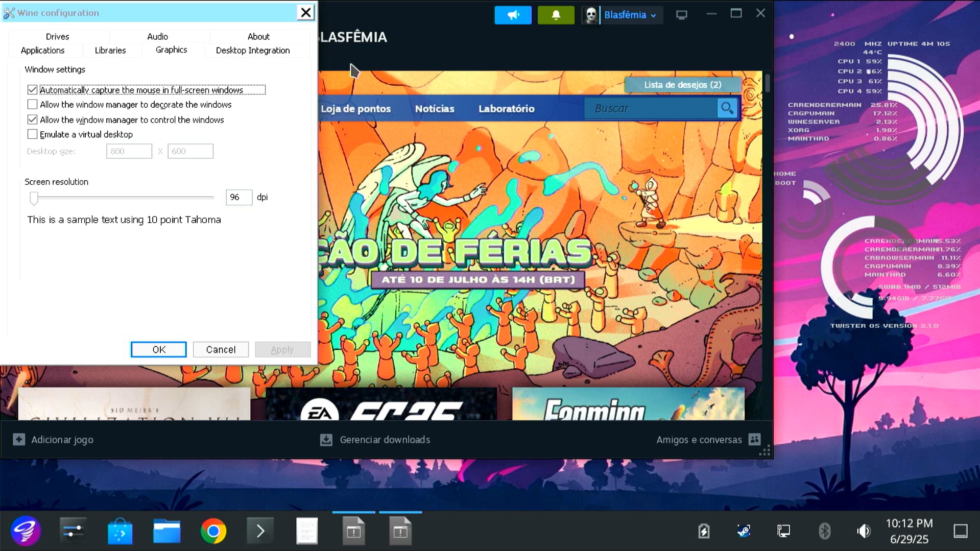
Task: Enable Emulate a virtual desktop
Action: (32, 134)
